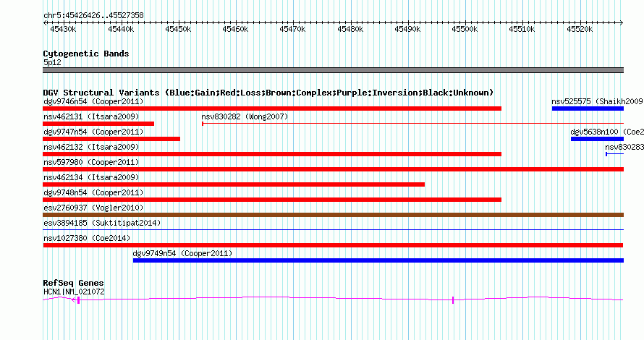This screenshot has height=340, width=644.
Task: Open the nsv462132 (Itsara2009) label
Action: click(91, 147)
